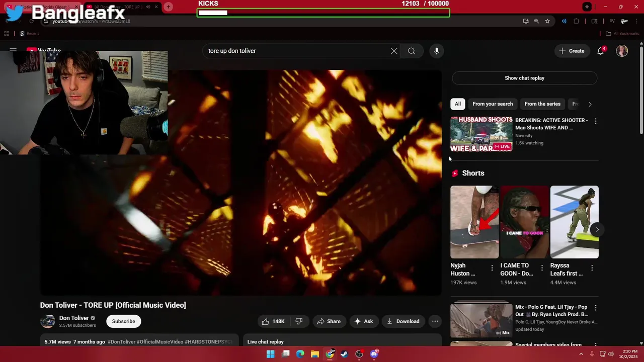The height and width of the screenshot is (362, 644).
Task: Open options for I CAME TO GOON short
Action: tap(542, 268)
